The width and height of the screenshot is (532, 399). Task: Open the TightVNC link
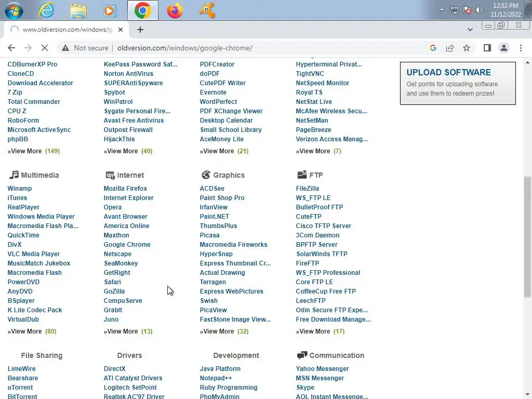tap(310, 74)
